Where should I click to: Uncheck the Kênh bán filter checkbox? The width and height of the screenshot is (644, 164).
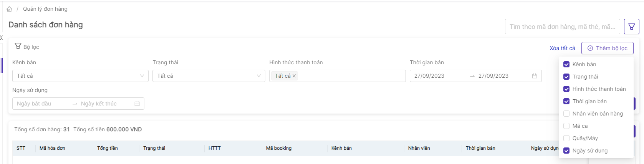[x=566, y=64]
